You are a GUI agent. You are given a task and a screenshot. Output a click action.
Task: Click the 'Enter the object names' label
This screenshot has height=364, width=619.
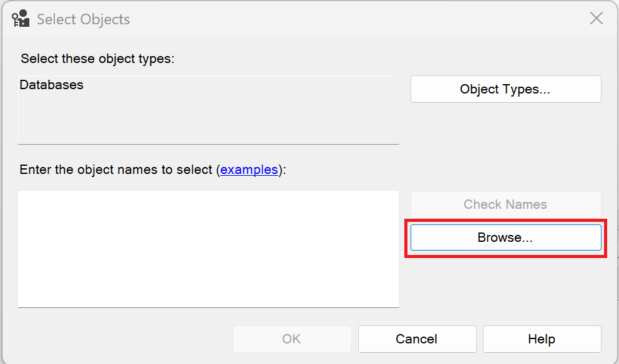116,170
